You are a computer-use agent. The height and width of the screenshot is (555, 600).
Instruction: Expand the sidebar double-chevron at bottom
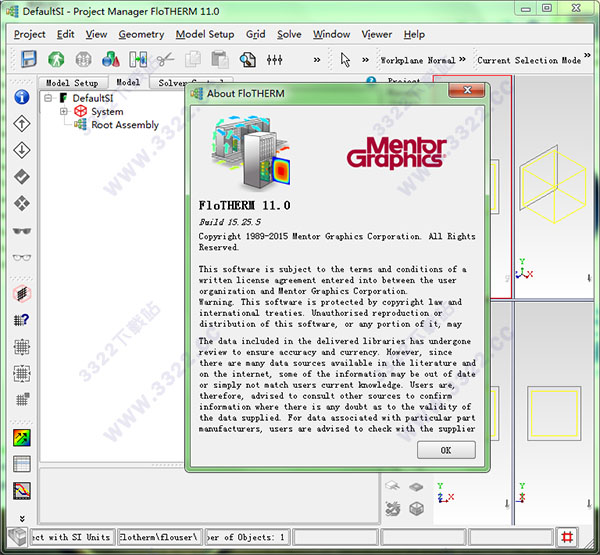[x=22, y=519]
